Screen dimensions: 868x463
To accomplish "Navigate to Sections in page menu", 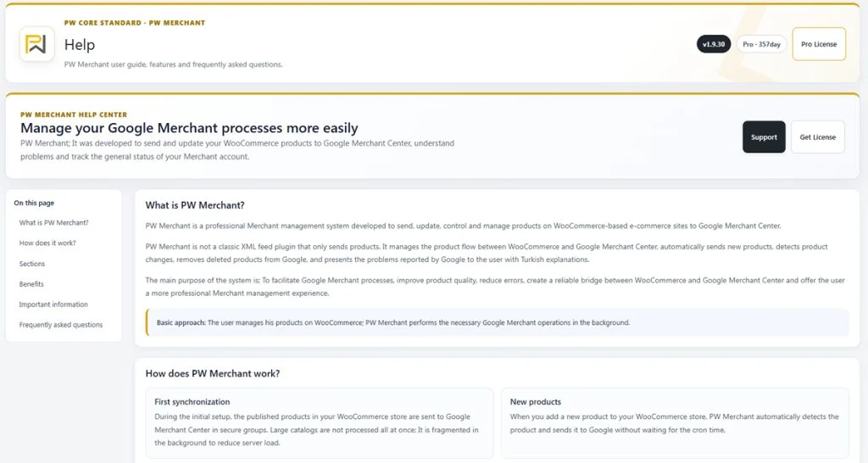I will (32, 264).
